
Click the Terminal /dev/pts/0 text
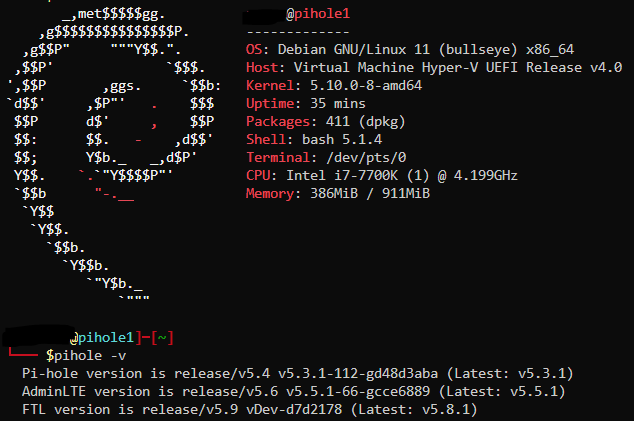point(326,157)
